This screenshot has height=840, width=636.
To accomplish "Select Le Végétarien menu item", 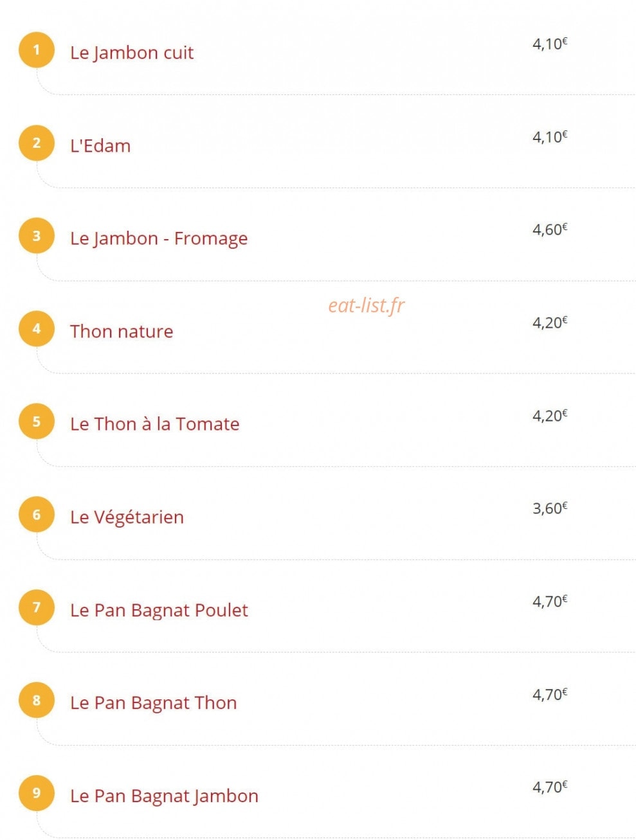I will click(127, 517).
